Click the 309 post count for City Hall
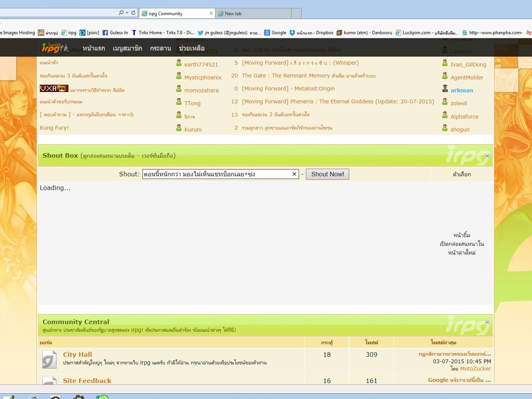 click(x=372, y=355)
